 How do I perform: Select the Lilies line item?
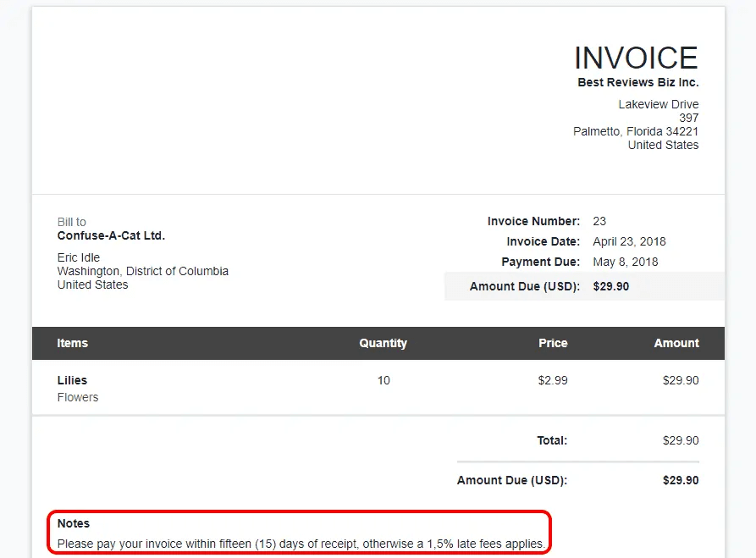(x=72, y=380)
